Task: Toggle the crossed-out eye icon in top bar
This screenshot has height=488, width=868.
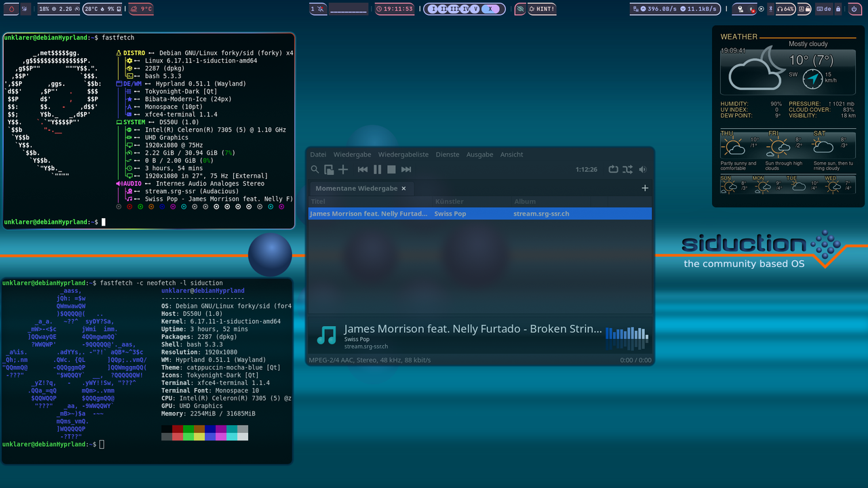Action: (520, 9)
